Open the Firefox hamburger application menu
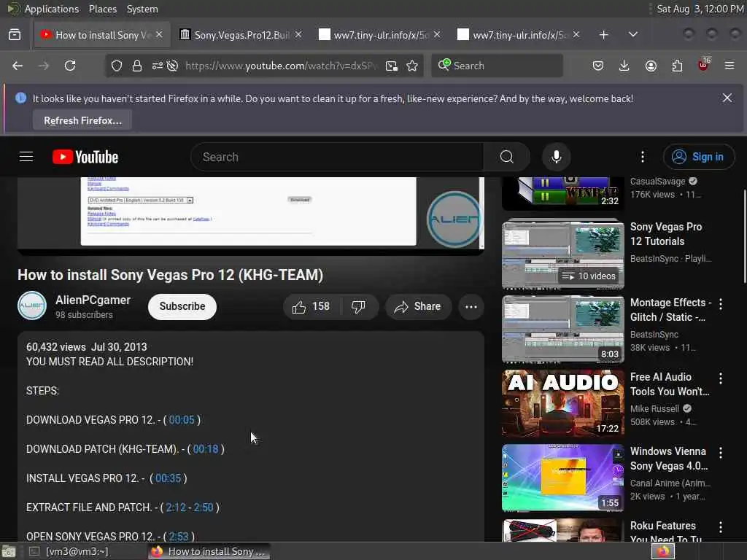Viewport: 747px width, 560px height. [x=729, y=66]
